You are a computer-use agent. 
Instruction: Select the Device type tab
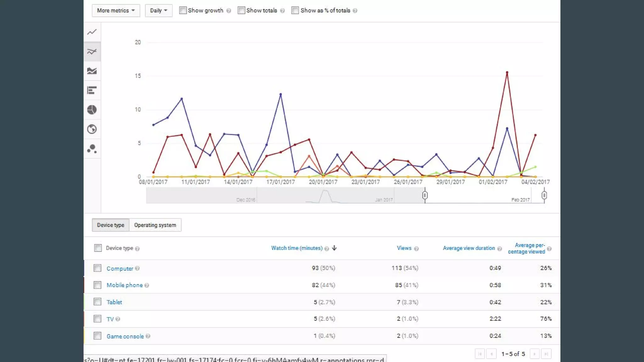click(111, 225)
